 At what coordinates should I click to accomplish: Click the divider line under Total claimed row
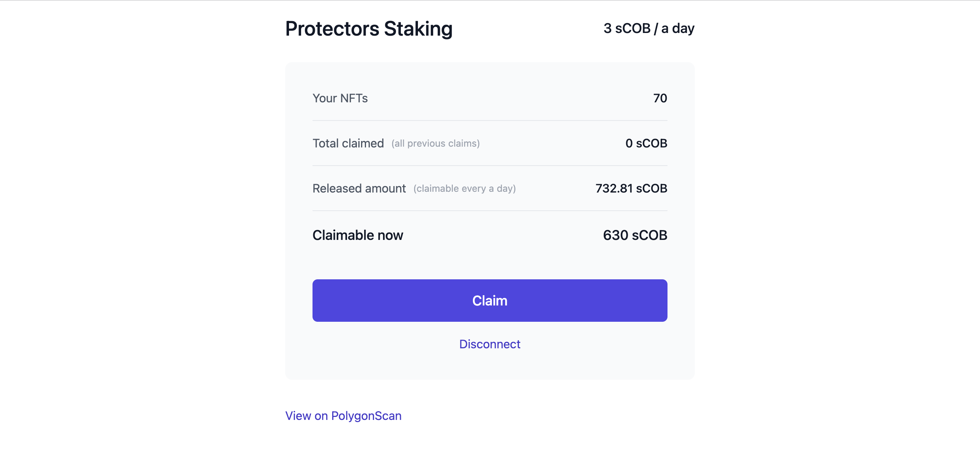tap(490, 165)
